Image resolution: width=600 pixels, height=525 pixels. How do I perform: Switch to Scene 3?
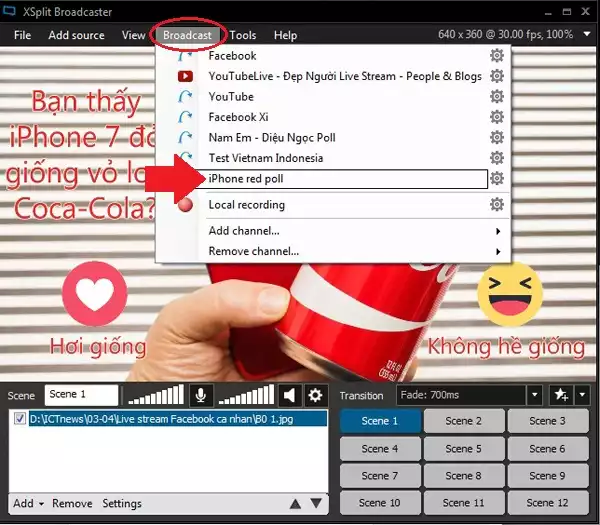[547, 421]
